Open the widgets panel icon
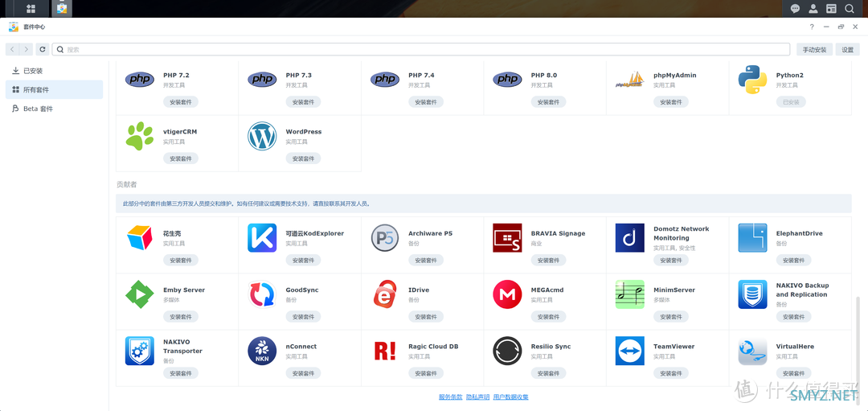Image resolution: width=868 pixels, height=411 pixels. (831, 8)
